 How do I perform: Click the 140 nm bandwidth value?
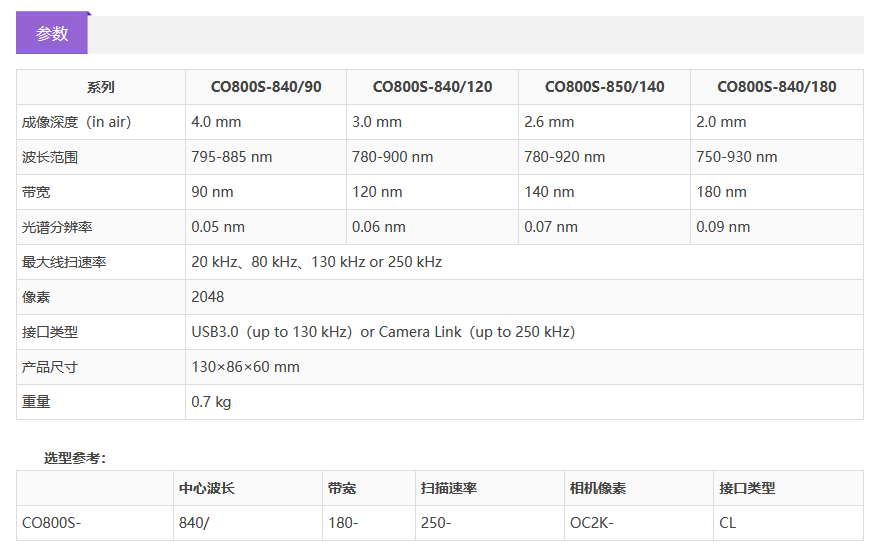pyautogui.click(x=549, y=192)
